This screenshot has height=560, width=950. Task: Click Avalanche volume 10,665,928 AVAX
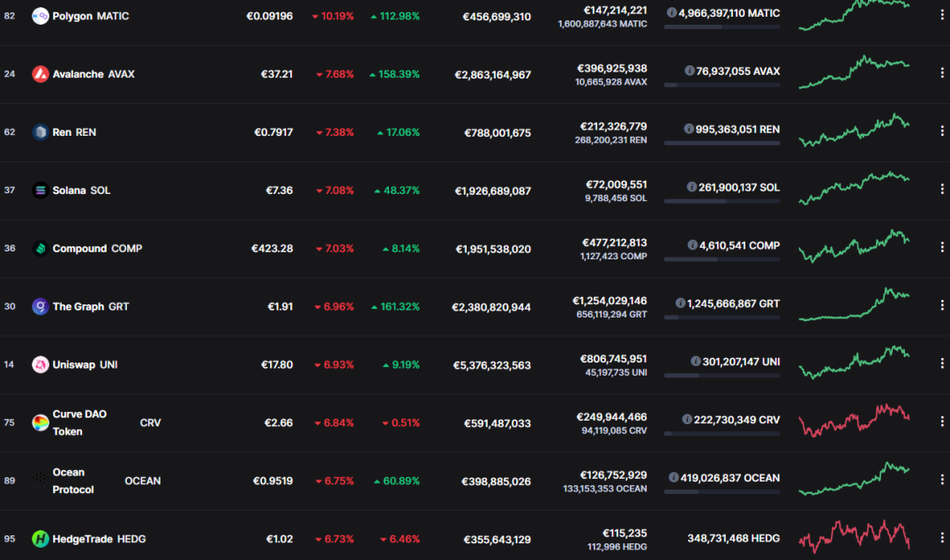point(610,82)
